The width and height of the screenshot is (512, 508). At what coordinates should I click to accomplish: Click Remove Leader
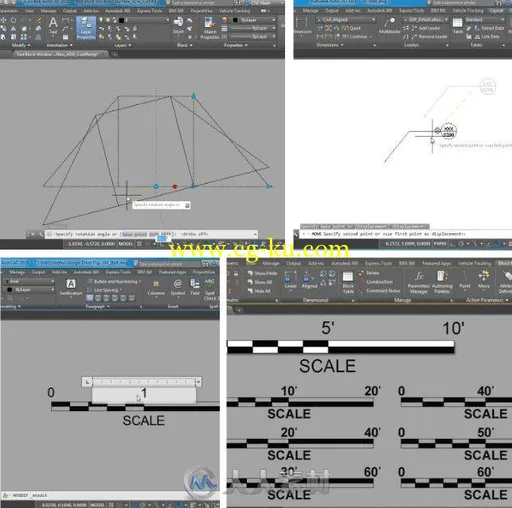tap(430, 36)
